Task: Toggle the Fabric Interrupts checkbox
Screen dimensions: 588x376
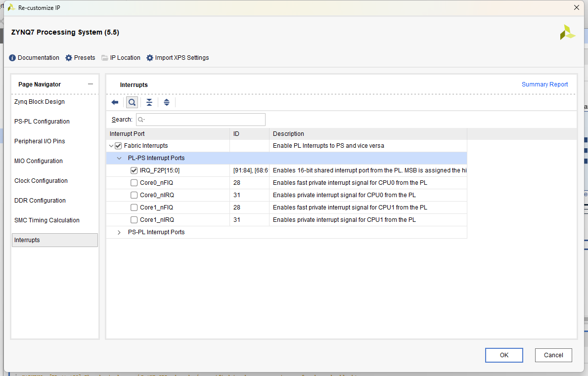Action: (x=118, y=146)
